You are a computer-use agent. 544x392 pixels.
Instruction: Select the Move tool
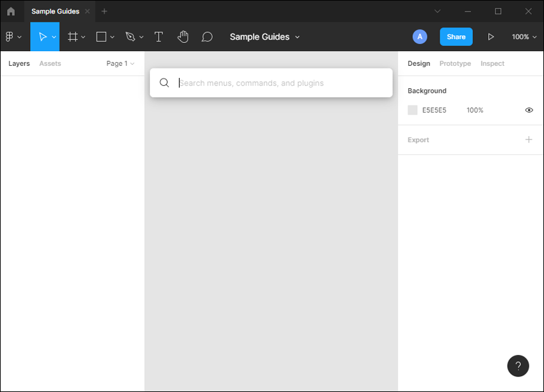point(43,36)
